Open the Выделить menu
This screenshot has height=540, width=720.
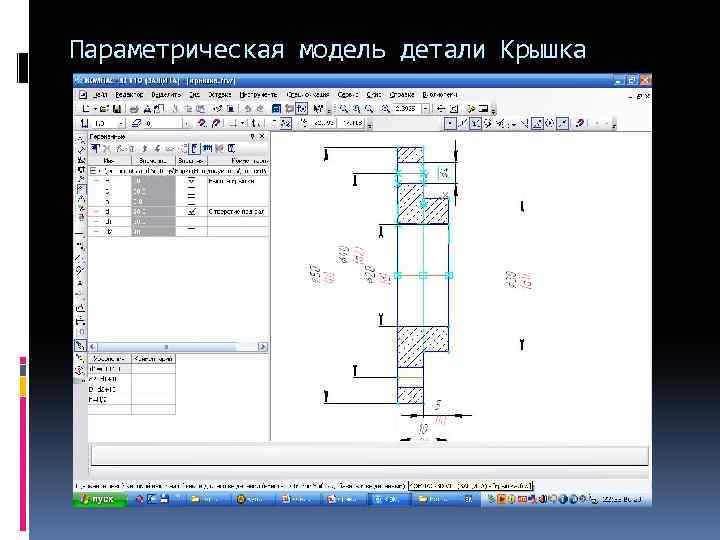[x=166, y=95]
